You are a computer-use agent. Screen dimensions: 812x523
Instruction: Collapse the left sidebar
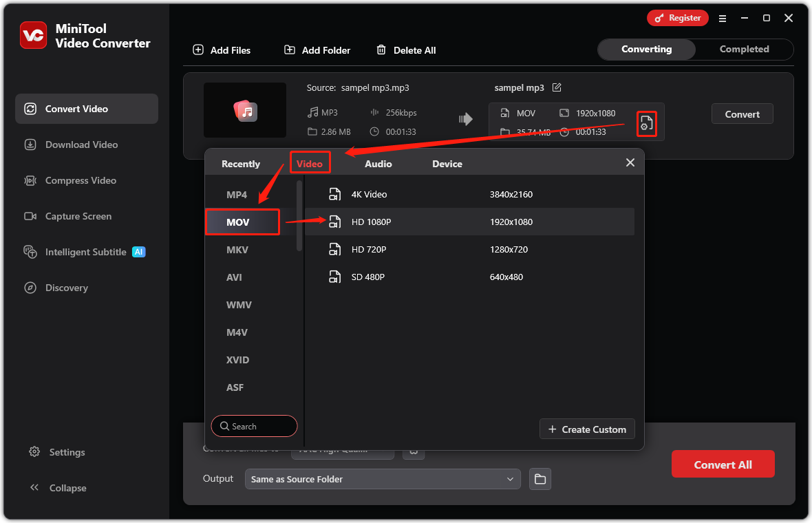[34, 487]
